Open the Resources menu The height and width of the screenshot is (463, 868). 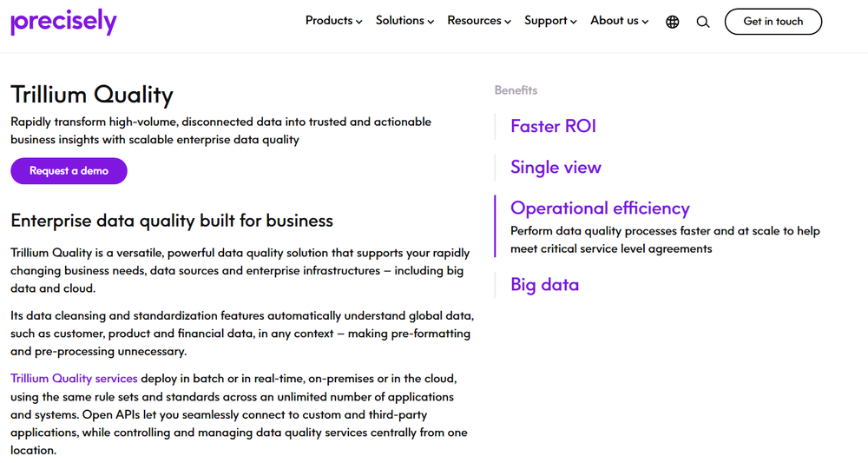(479, 21)
